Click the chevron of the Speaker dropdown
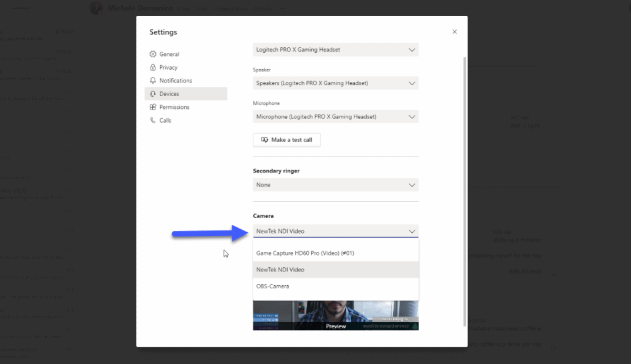The height and width of the screenshot is (364, 631). point(412,83)
